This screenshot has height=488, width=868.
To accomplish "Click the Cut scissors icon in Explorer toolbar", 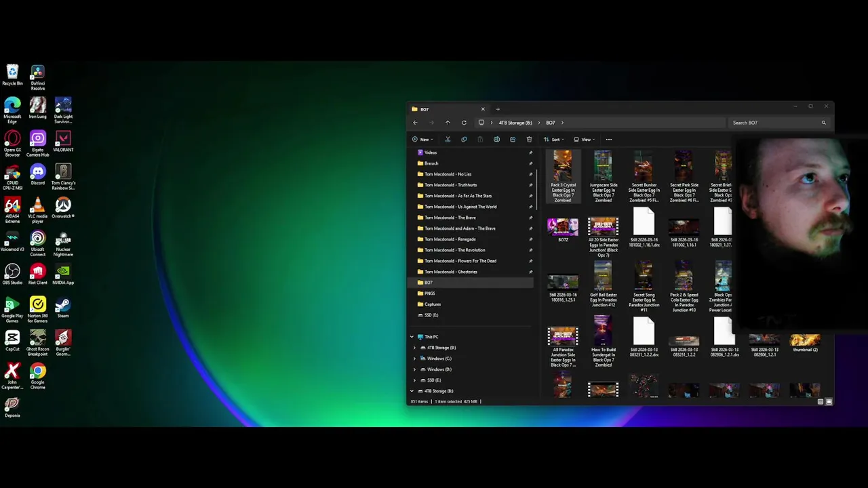I will 448,140.
